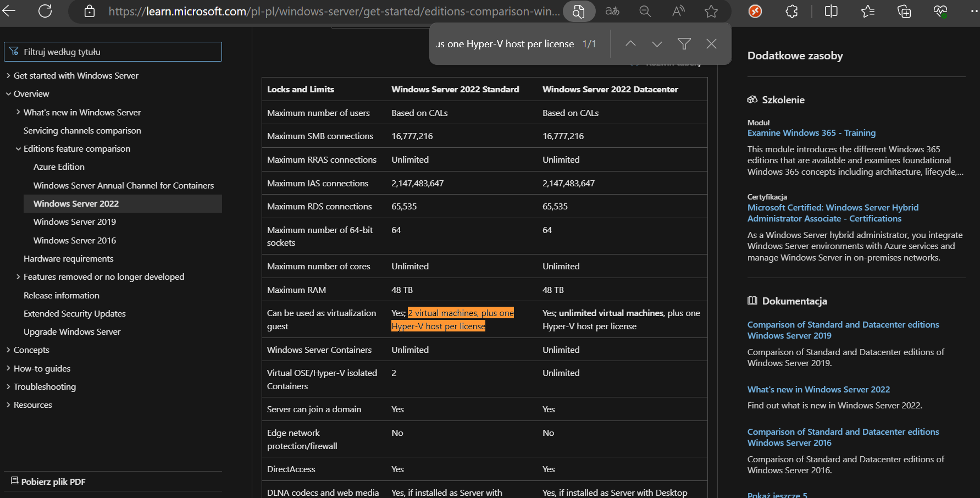Click the Server can join a domain label
The height and width of the screenshot is (498, 980).
coord(314,410)
